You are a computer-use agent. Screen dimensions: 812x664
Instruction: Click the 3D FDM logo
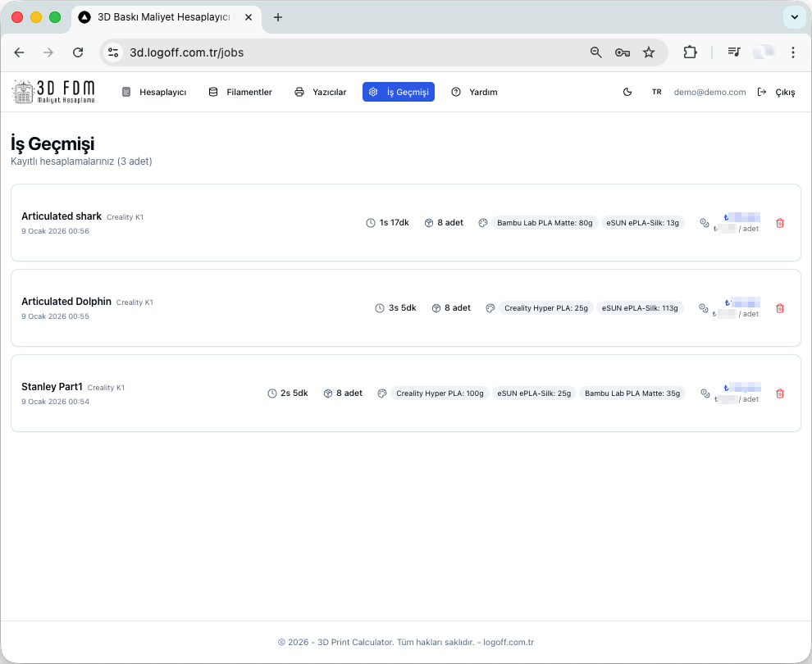click(x=54, y=92)
